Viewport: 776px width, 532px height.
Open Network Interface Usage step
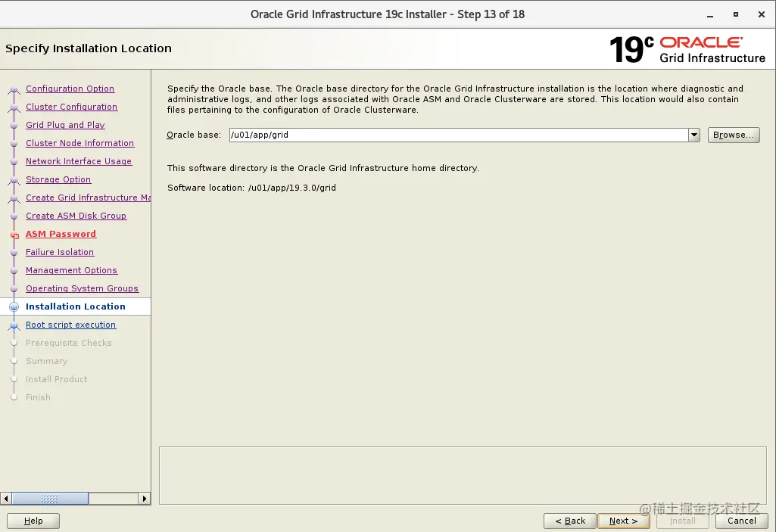(79, 161)
